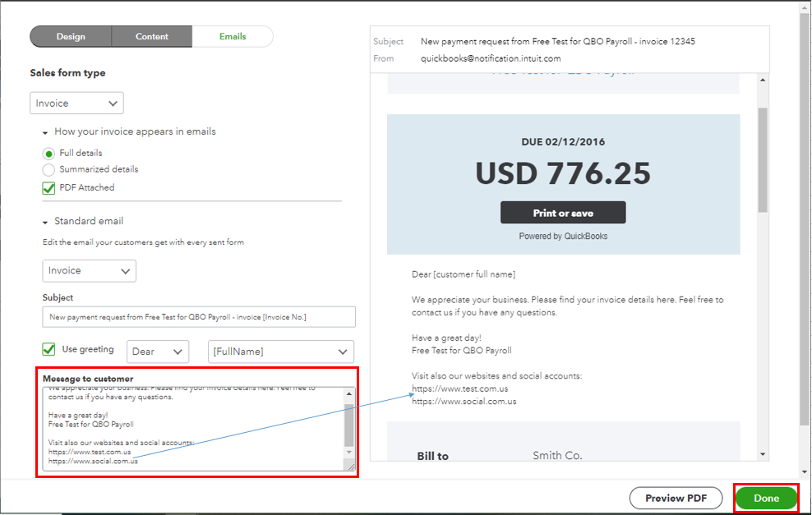Image resolution: width=812 pixels, height=515 pixels.
Task: Click the Preview PDF button
Action: click(676, 498)
